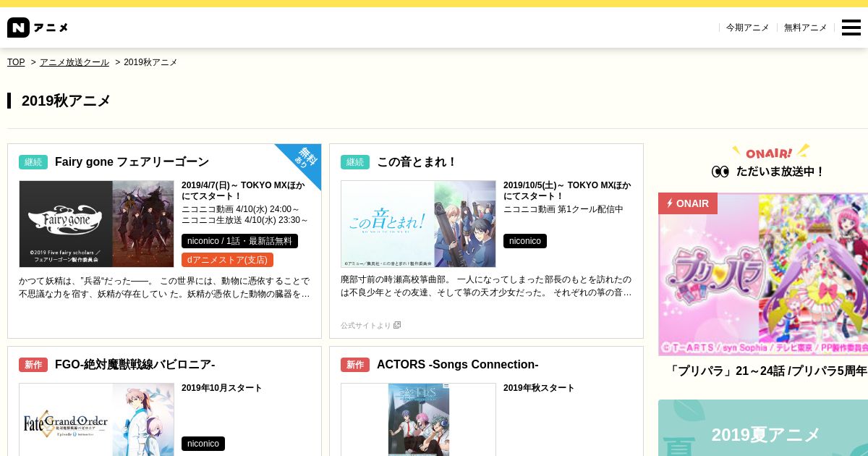Image resolution: width=868 pixels, height=456 pixels.
Task: Click niconico button on FGO card
Action: point(203,444)
